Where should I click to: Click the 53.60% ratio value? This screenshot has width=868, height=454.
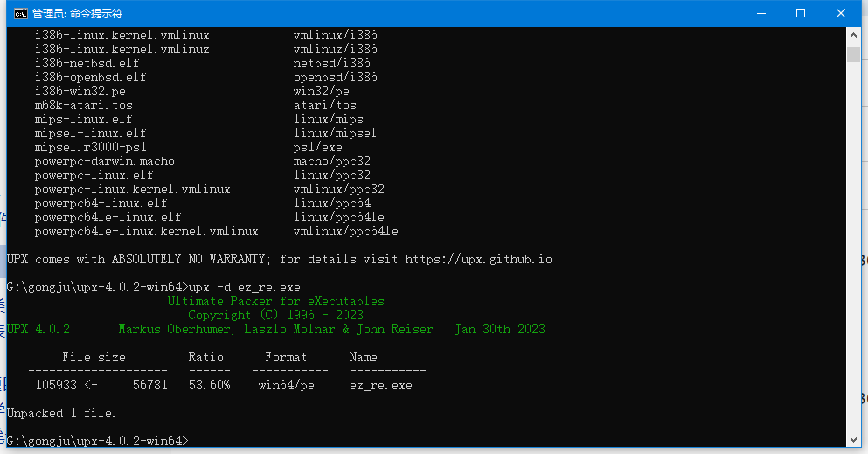pyautogui.click(x=209, y=385)
